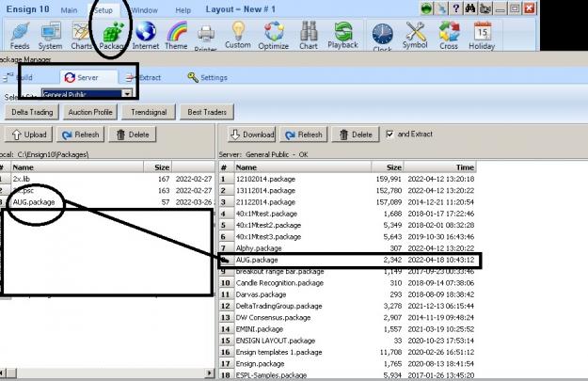588x381 pixels.
Task: Click the Trendsignal button
Action: pyautogui.click(x=149, y=112)
